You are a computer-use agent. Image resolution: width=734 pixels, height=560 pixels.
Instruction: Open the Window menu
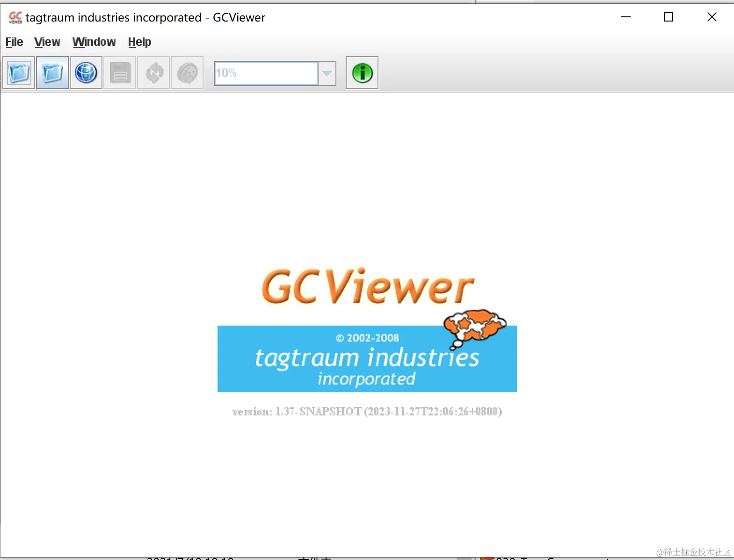(x=94, y=42)
